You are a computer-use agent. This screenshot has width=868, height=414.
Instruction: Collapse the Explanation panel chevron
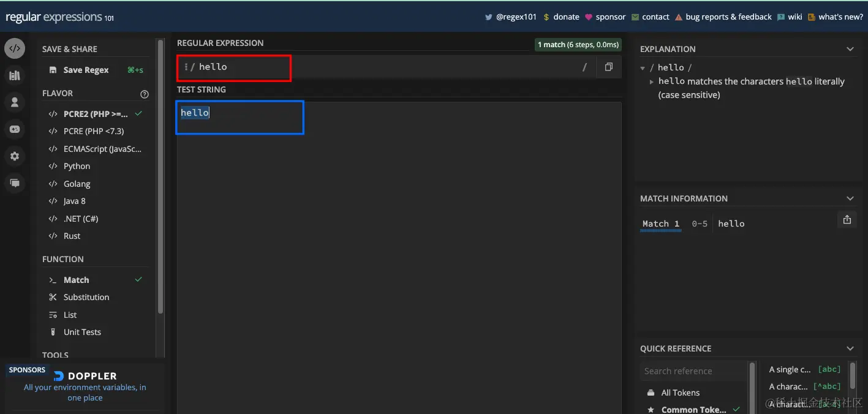click(x=850, y=49)
